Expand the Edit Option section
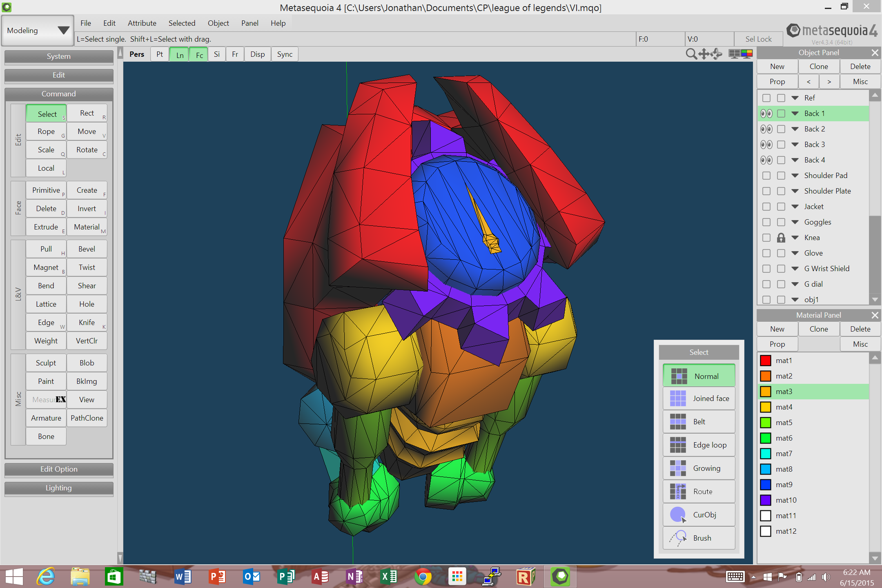 pos(59,469)
